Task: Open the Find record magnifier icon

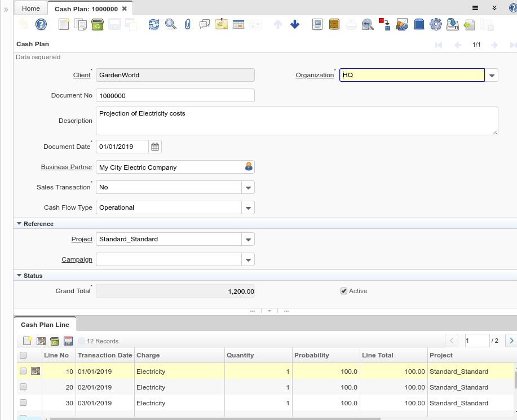Action: coord(170,24)
